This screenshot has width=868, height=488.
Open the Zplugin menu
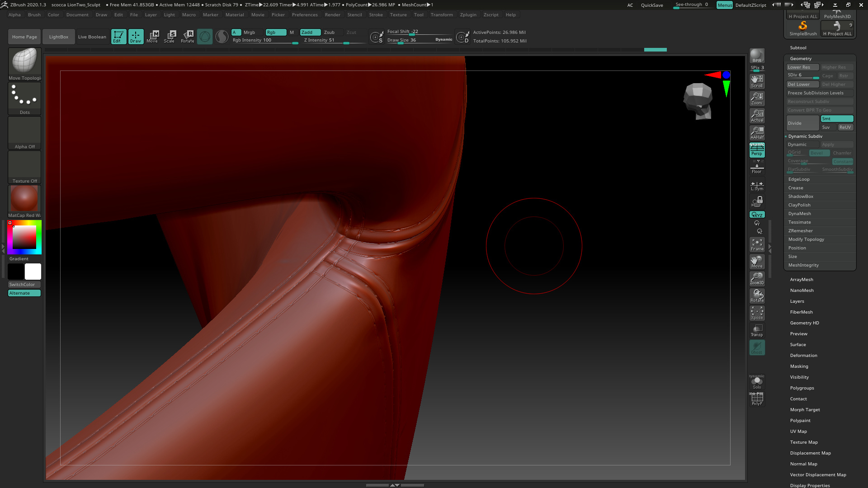(x=468, y=14)
